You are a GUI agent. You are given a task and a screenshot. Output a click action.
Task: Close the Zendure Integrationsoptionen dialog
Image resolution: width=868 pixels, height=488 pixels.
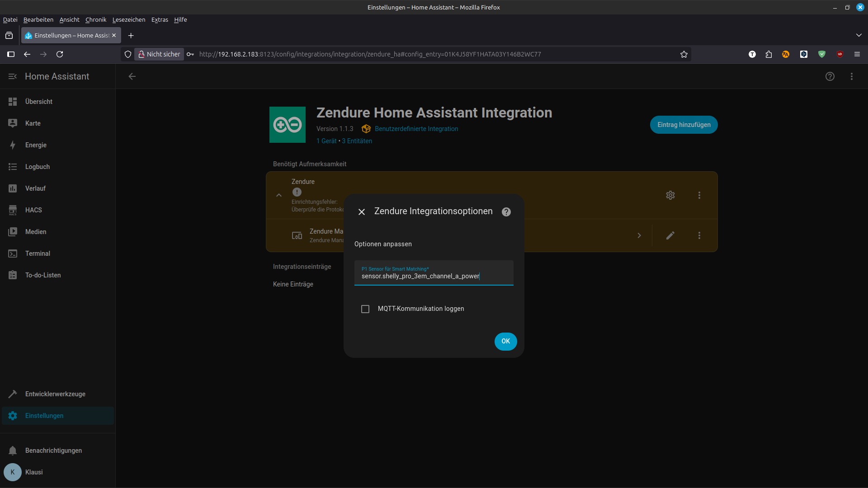point(362,212)
